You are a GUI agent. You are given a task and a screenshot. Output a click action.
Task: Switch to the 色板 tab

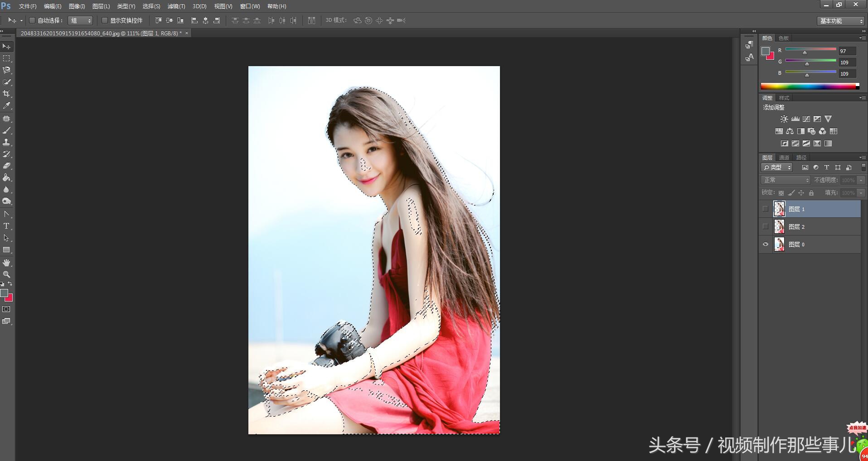[x=783, y=38]
